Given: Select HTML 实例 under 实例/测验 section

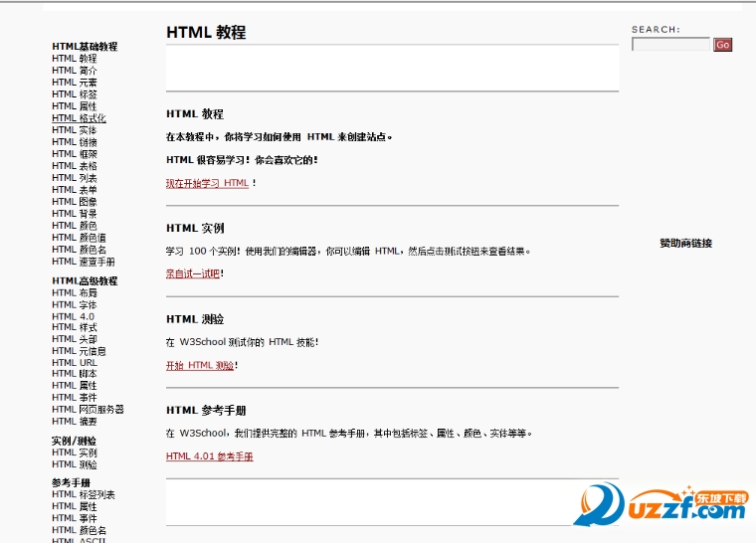Looking at the screenshot, I should (75, 452).
